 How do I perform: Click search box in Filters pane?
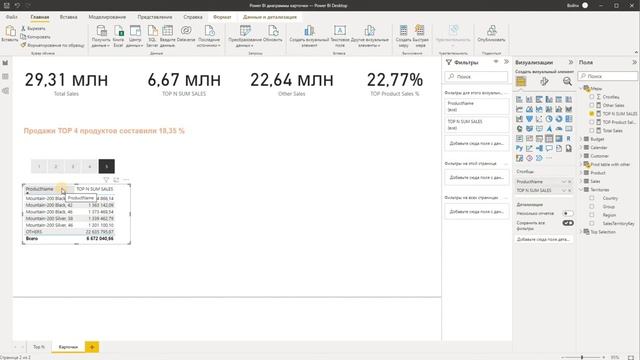point(476,76)
